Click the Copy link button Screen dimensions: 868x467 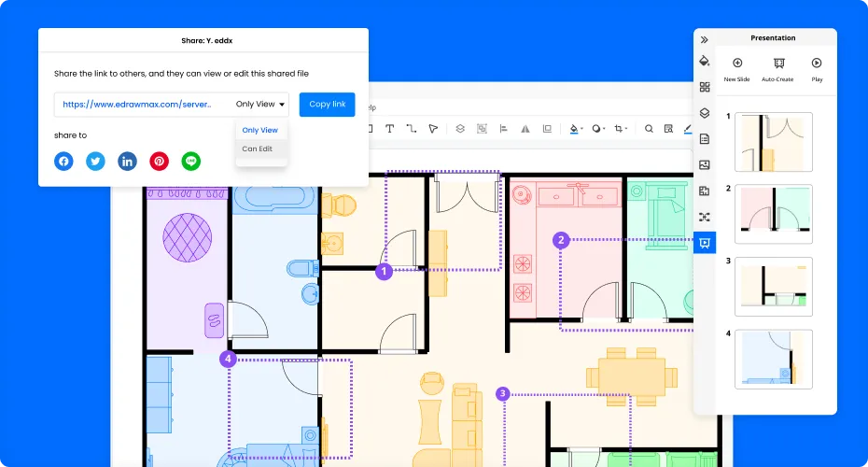[x=327, y=105]
